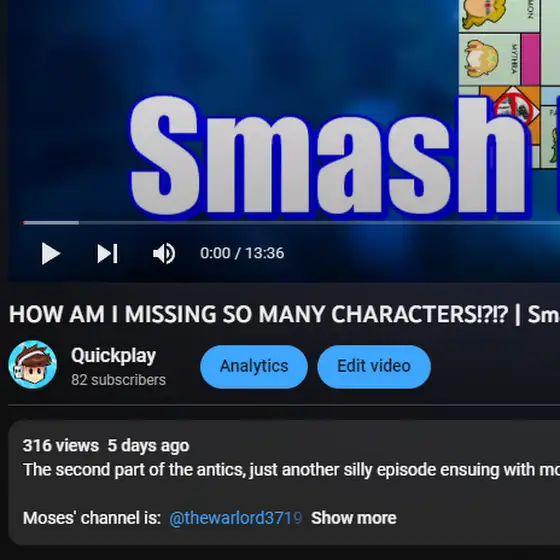
Task: Play the video with the play button
Action: (x=50, y=254)
